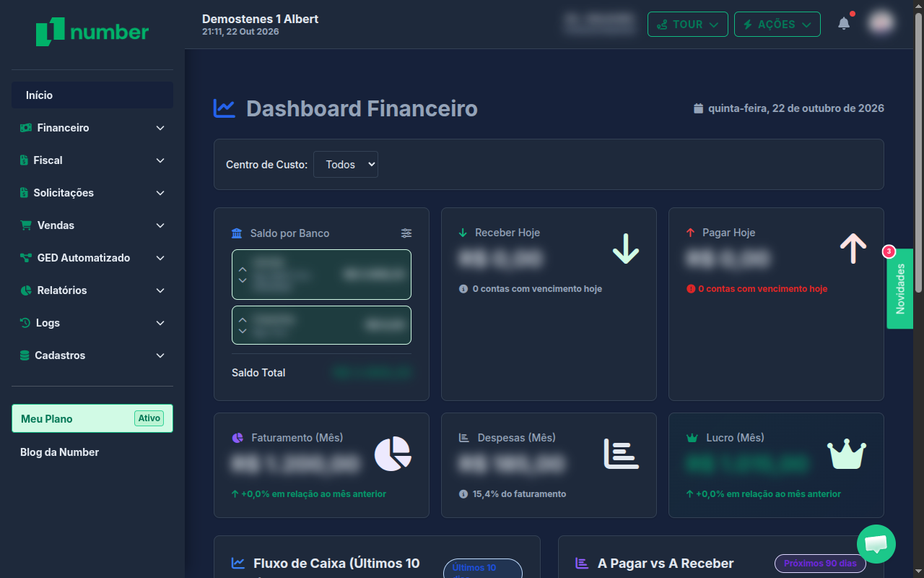Open the Saldo por Banco filter settings icon
This screenshot has height=578, width=924.
(406, 233)
